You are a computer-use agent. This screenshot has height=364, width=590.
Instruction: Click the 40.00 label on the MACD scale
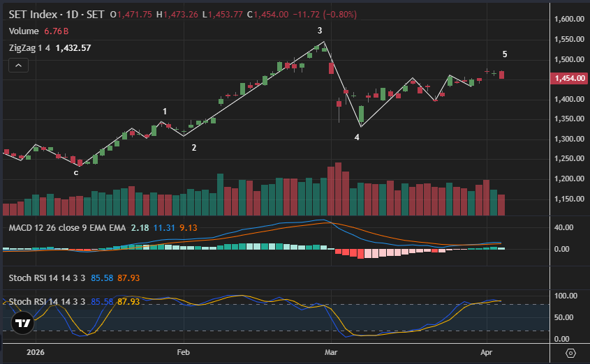563,227
